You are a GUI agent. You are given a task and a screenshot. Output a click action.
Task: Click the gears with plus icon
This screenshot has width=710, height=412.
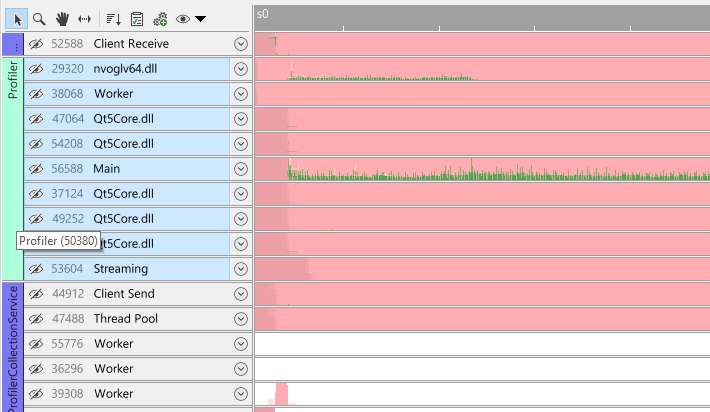pyautogui.click(x=160, y=18)
